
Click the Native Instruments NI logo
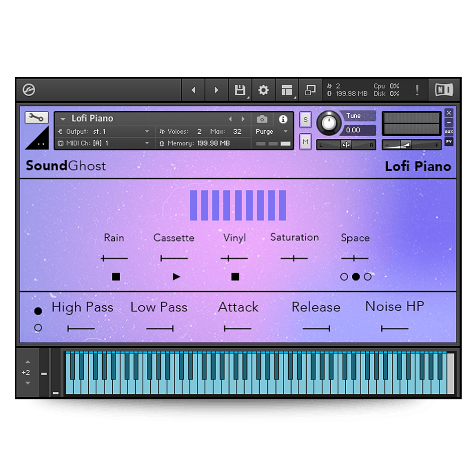pos(444,90)
